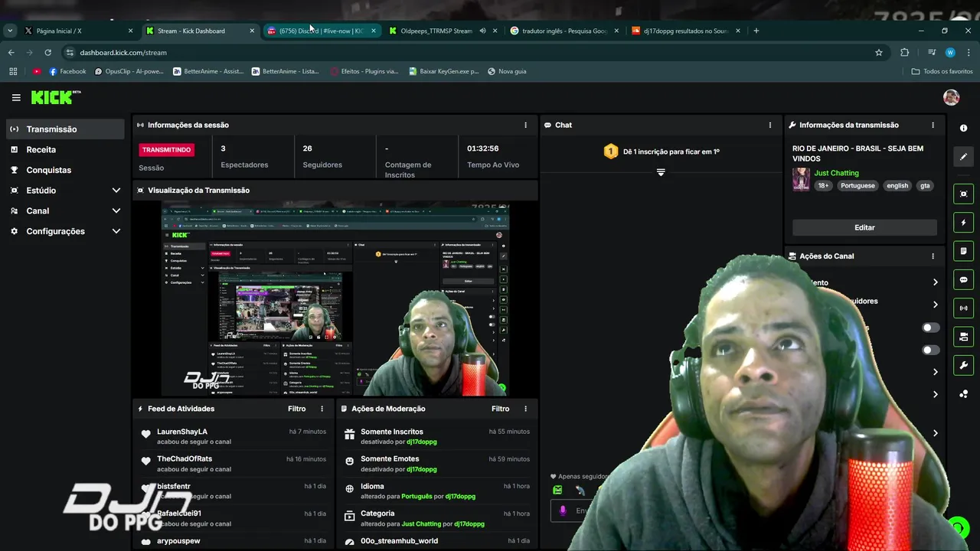Reload the dashboard page

click(x=47, y=53)
